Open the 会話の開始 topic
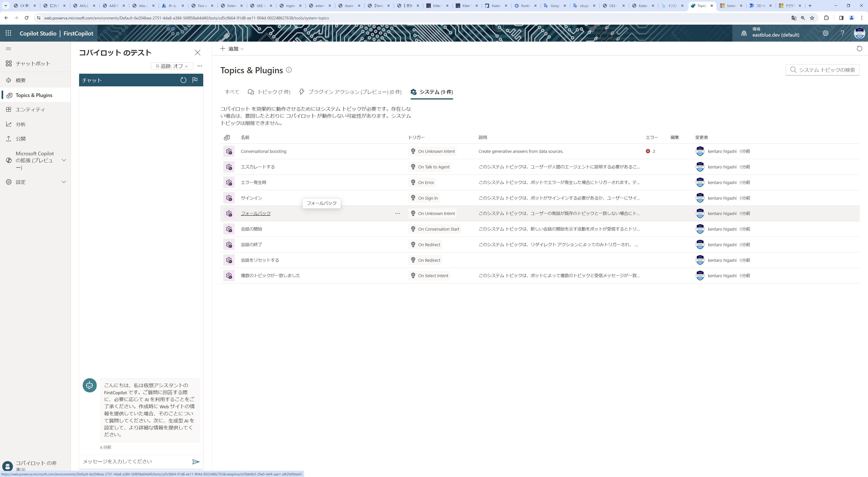Image resolution: width=868 pixels, height=477 pixels. coord(251,229)
